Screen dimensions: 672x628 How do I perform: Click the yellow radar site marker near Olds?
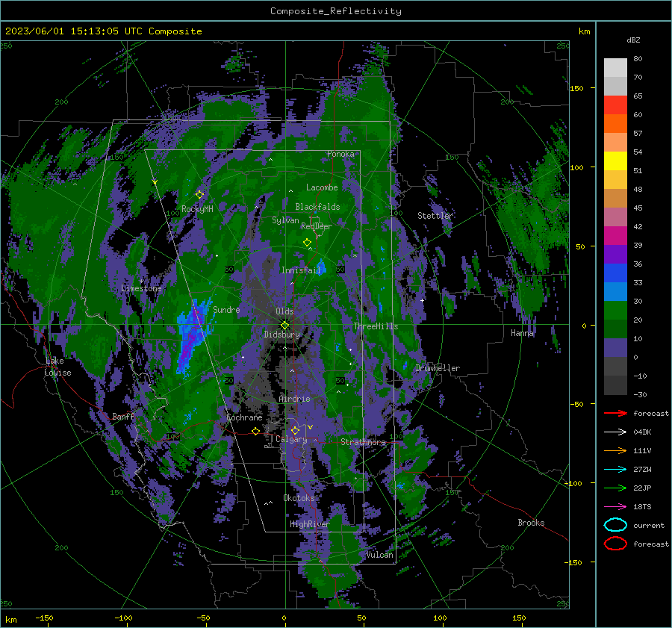[x=285, y=325]
